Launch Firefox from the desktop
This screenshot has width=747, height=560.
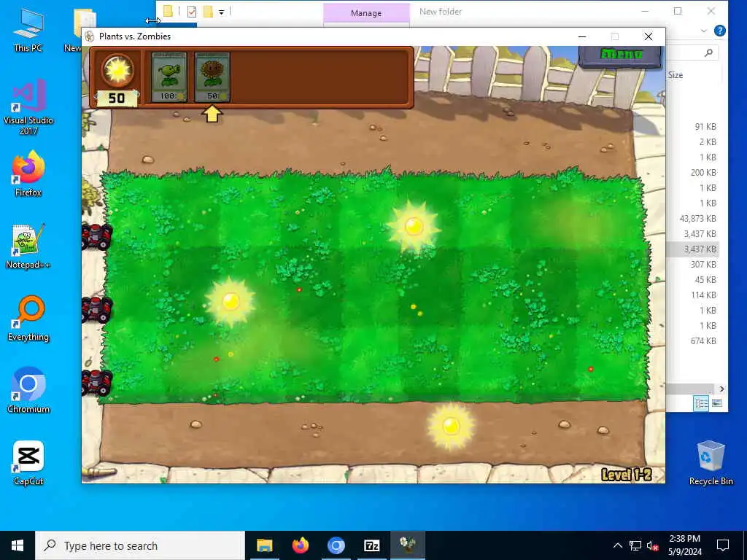28,174
